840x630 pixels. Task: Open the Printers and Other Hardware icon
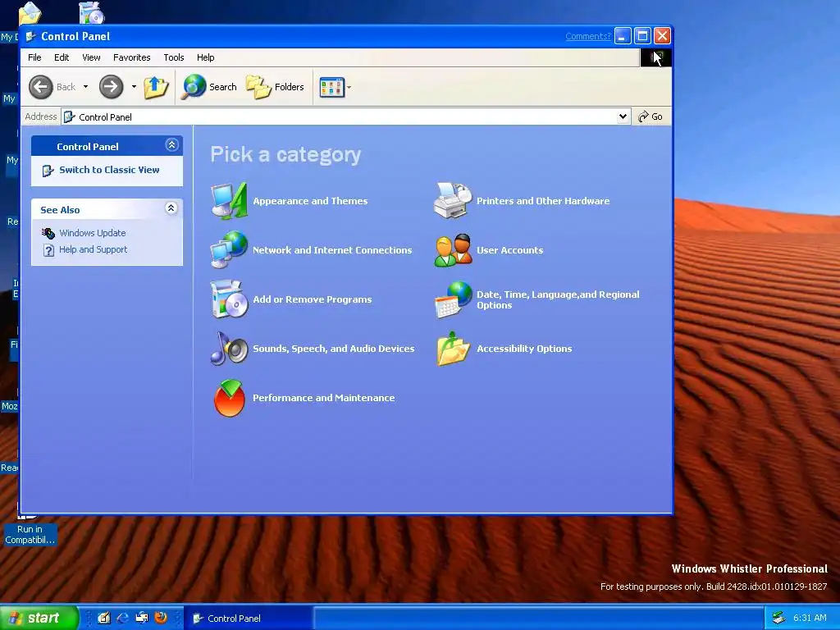453,201
